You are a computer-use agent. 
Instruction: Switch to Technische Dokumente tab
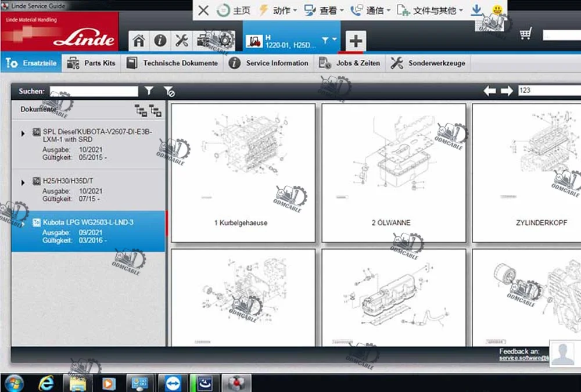[x=172, y=63]
